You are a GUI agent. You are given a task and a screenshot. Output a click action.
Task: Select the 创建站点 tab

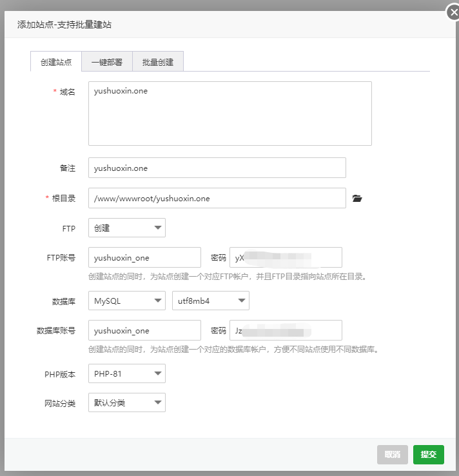56,62
